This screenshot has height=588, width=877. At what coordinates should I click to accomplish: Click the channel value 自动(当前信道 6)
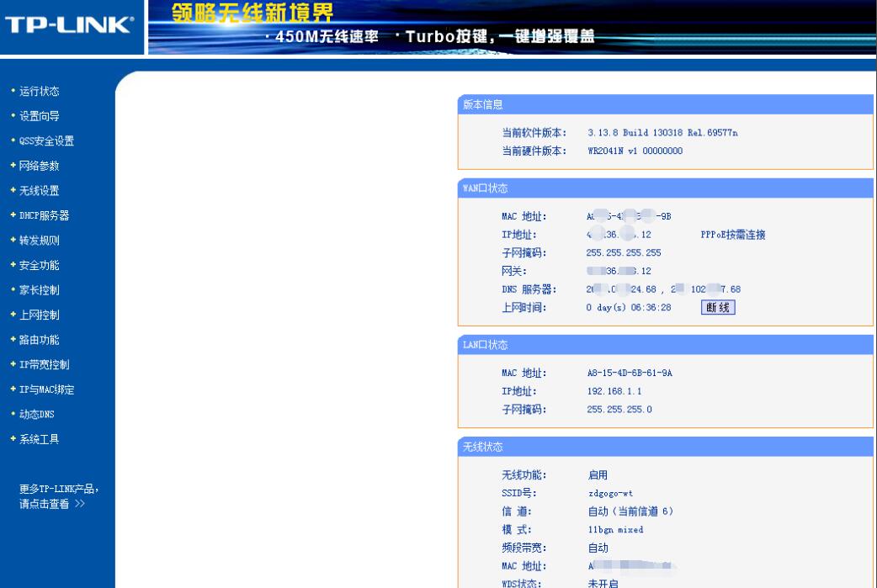tap(630, 511)
